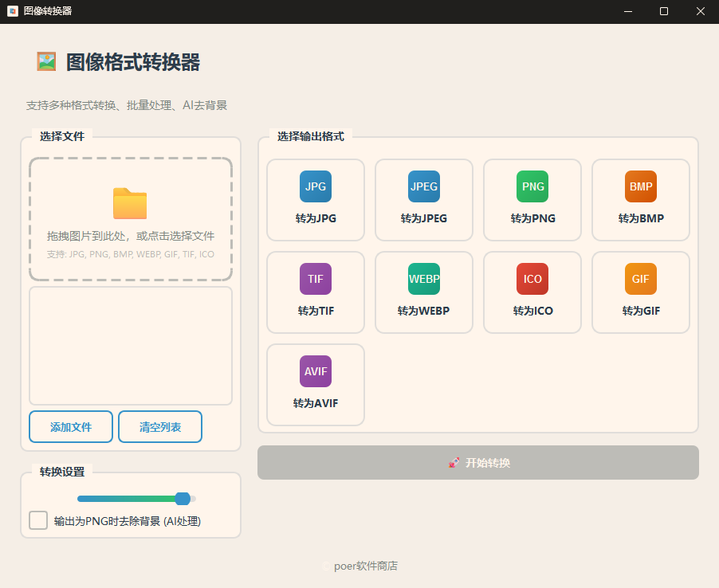719x588 pixels.
Task: Click the 转为WEBP label
Action: click(x=424, y=312)
